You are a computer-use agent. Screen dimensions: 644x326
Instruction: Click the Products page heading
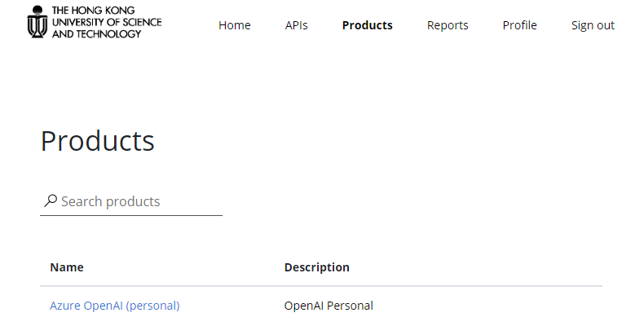point(97,141)
